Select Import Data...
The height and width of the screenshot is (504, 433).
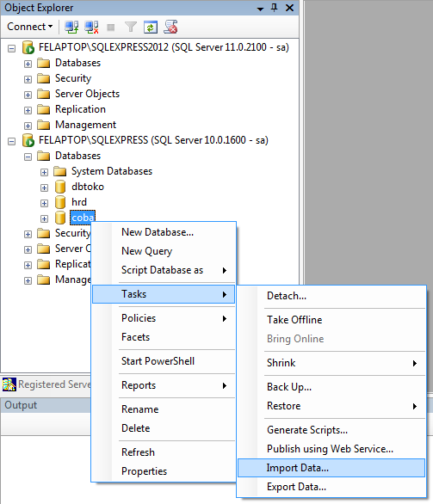point(331,468)
